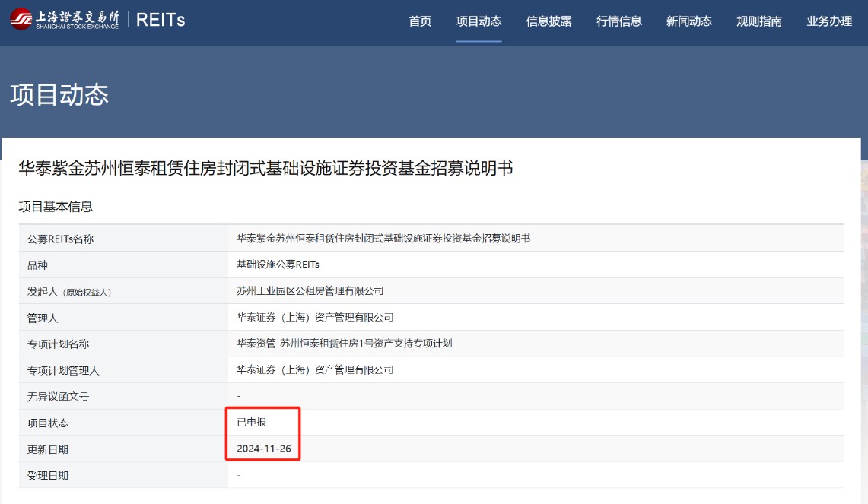This screenshot has height=504, width=868.
Task: Open the 项目动态 navigation tab
Action: 479,21
